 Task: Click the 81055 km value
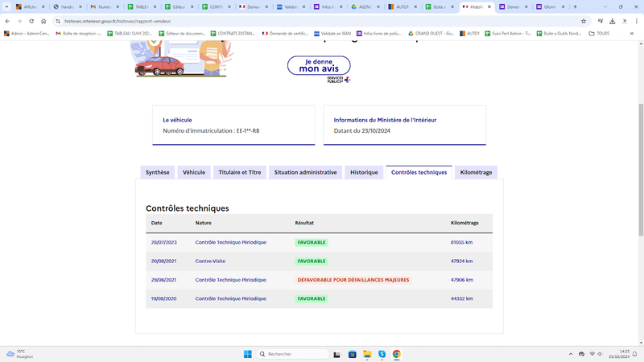[x=461, y=242]
